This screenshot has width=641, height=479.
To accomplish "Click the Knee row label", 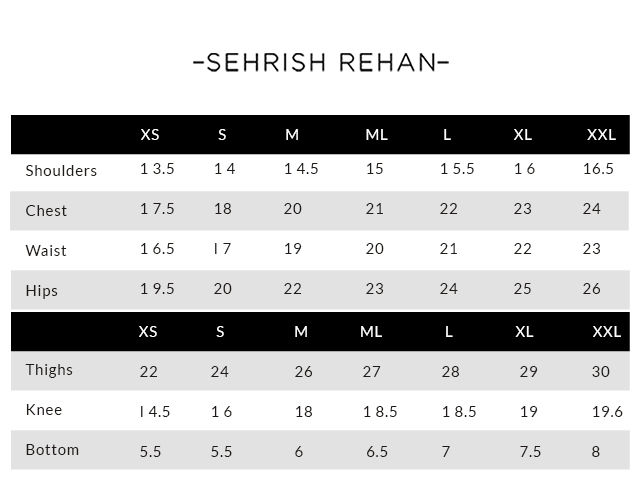I will click(x=43, y=410).
